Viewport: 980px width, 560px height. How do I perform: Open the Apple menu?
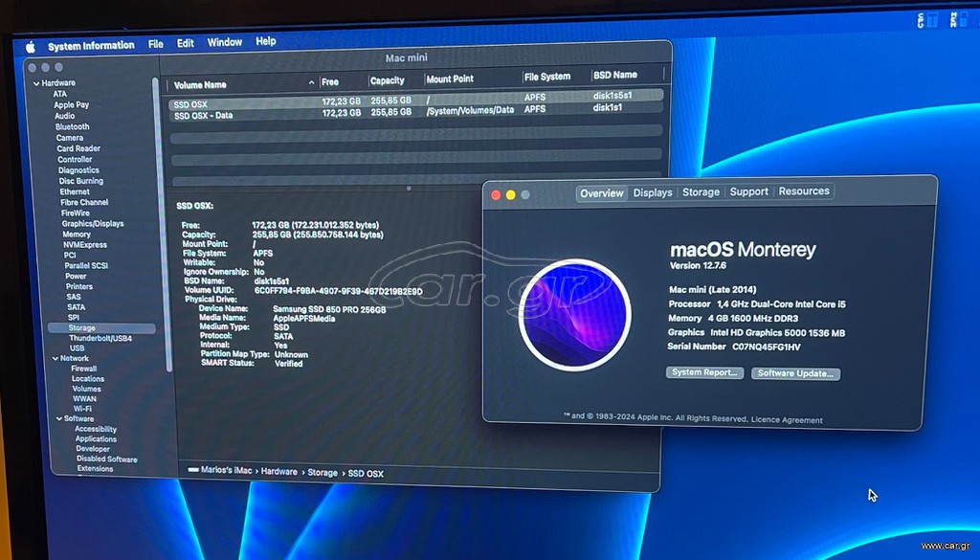click(30, 47)
